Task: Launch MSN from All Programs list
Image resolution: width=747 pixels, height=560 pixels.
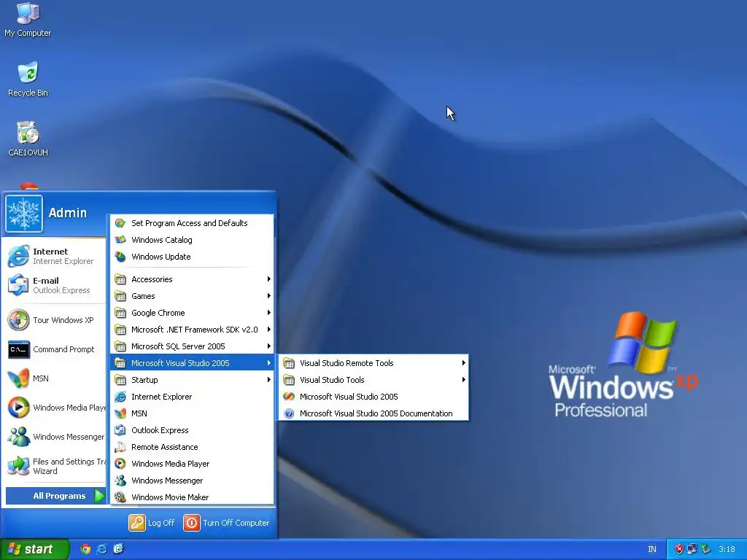Action: [192, 413]
